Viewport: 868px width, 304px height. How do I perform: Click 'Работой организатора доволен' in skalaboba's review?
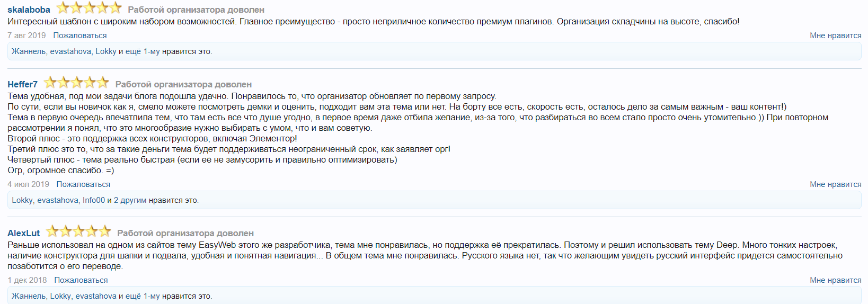tap(196, 10)
